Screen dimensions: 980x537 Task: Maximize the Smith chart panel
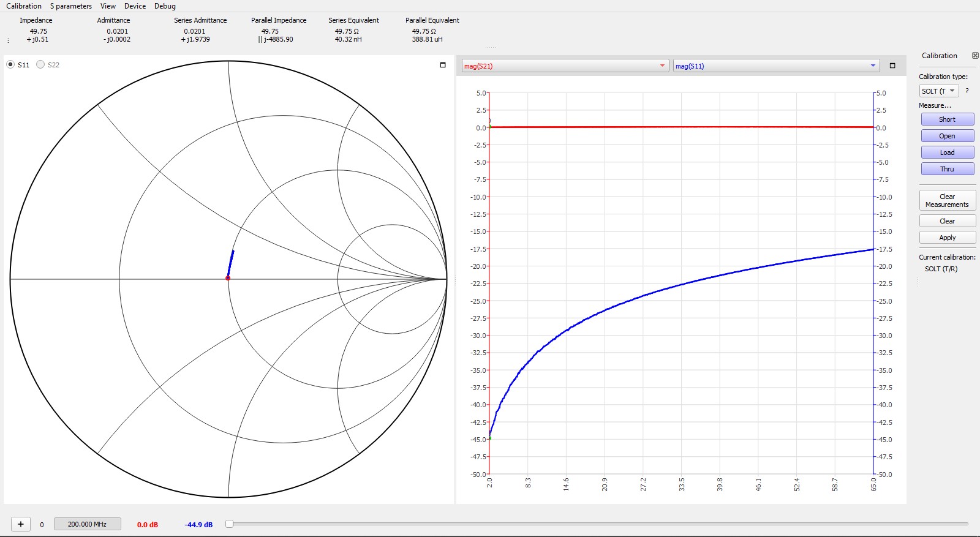pos(443,65)
